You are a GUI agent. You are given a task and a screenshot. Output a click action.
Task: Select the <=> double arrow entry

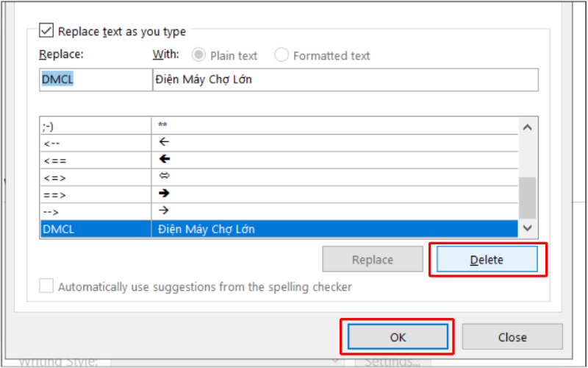click(x=279, y=177)
